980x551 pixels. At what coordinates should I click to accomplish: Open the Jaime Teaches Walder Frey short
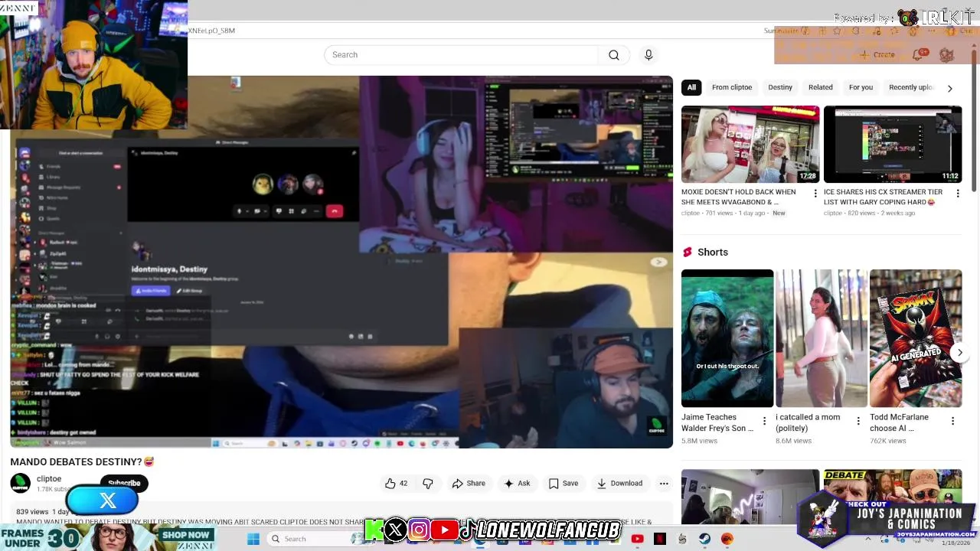[x=727, y=338]
